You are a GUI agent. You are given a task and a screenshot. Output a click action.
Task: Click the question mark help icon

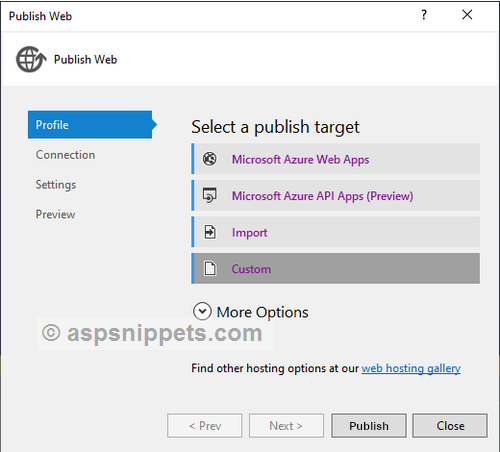coord(424,15)
